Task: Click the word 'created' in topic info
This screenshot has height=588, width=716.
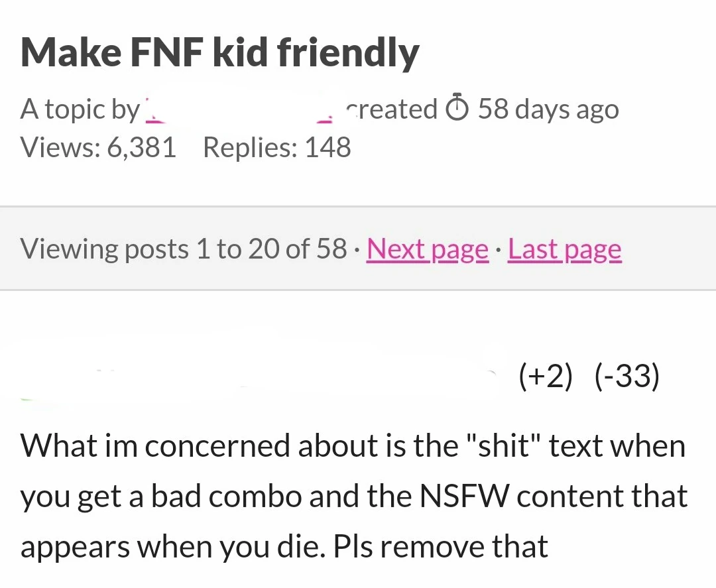Action: coord(392,109)
